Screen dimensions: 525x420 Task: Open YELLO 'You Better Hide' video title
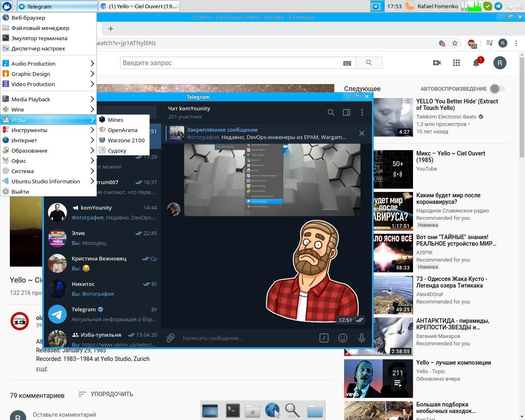[x=457, y=105]
